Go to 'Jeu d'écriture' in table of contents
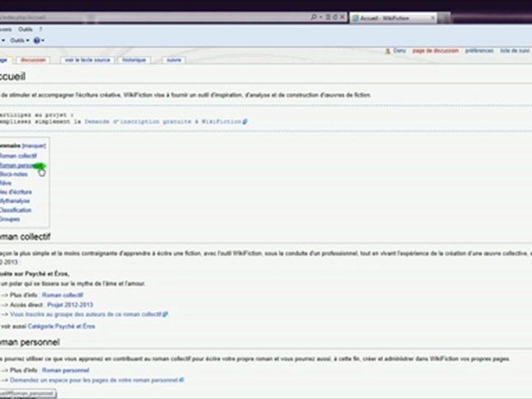The height and width of the screenshot is (399, 532). coord(16,192)
